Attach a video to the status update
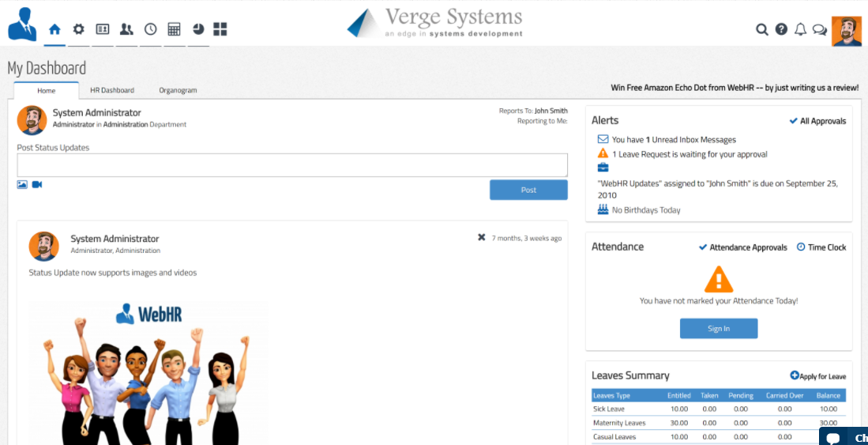The height and width of the screenshot is (445, 868). [x=37, y=184]
